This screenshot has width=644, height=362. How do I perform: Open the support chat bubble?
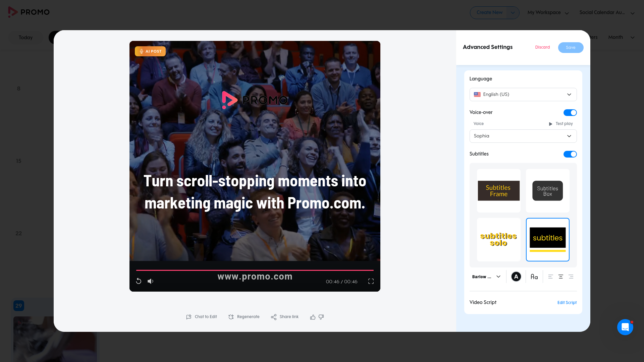pyautogui.click(x=625, y=327)
